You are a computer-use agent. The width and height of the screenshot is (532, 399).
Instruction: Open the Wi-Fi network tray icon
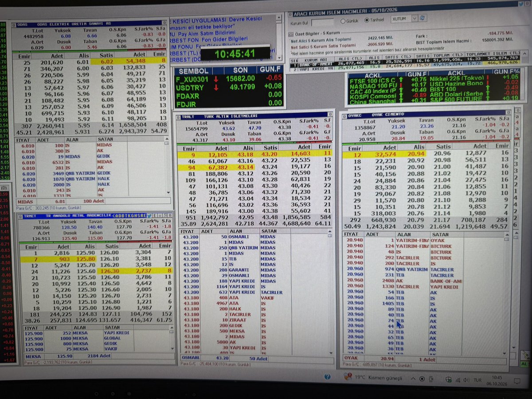(459, 379)
